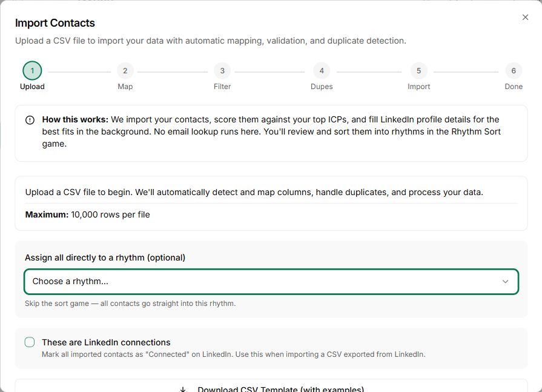
Task: Go to step 2 Map
Action: click(125, 71)
